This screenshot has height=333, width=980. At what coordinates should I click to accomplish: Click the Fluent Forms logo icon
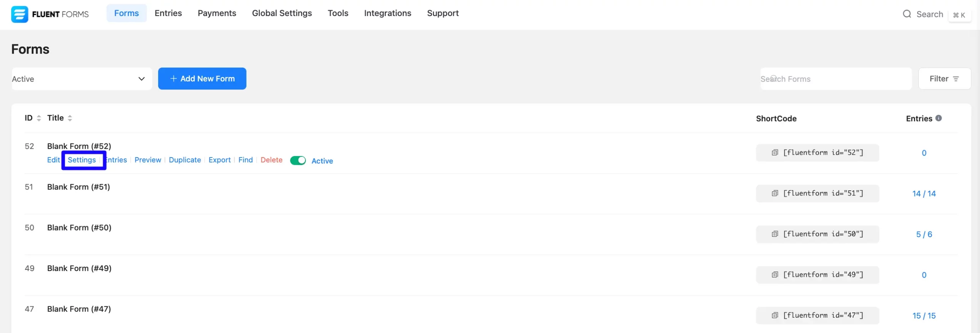coord(20,14)
